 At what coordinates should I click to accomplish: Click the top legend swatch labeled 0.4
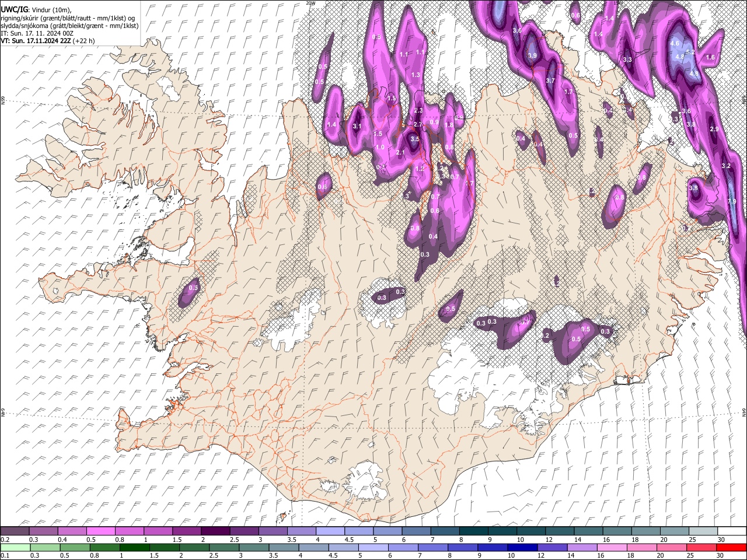(72, 531)
